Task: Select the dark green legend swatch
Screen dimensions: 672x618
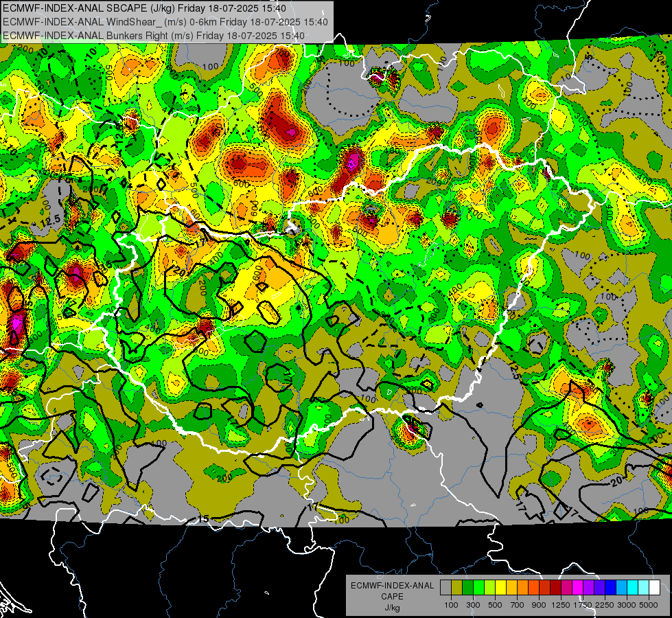Action: 467,587
